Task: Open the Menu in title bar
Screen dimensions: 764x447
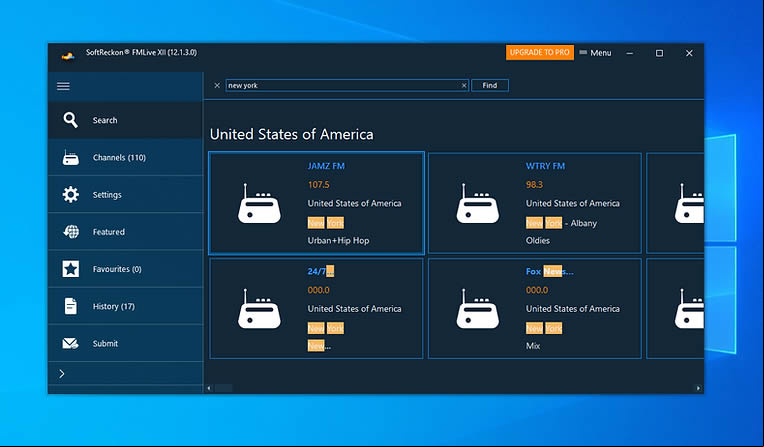Action: (x=595, y=53)
